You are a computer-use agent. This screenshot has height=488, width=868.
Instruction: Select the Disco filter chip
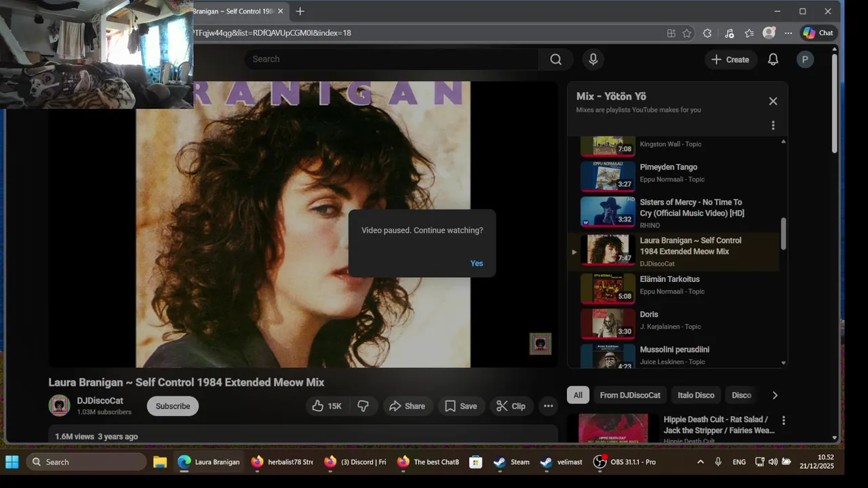[x=741, y=395]
